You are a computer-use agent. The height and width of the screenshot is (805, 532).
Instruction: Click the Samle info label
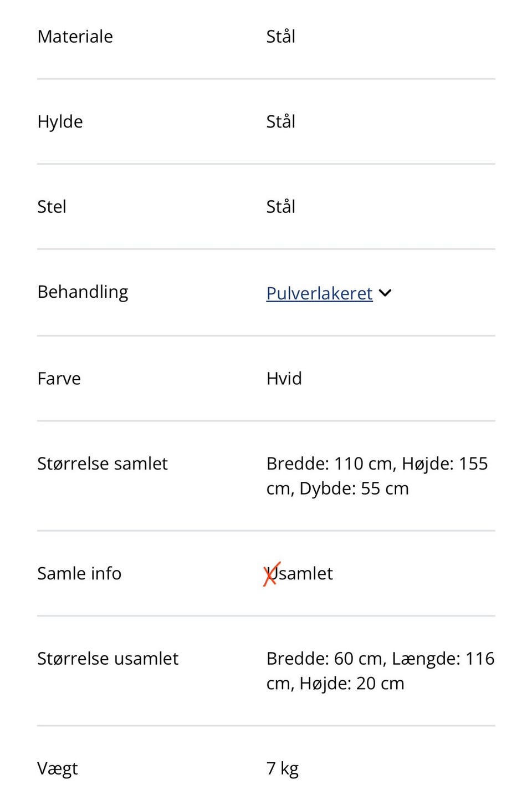click(79, 574)
